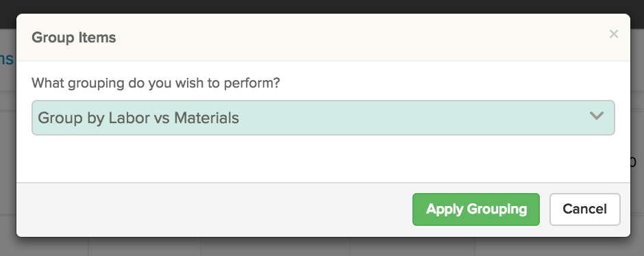Image resolution: width=644 pixels, height=256 pixels.
Task: Open the Group by Labor vs Materials dropdown
Action: (x=323, y=118)
